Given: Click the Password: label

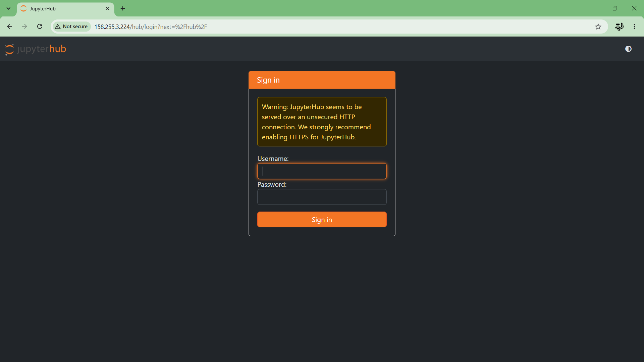Looking at the screenshot, I should point(272,184).
